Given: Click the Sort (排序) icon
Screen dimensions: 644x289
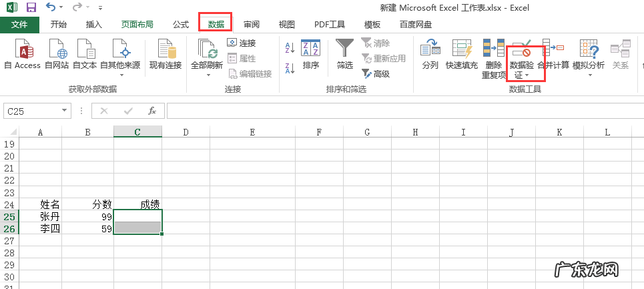Looking at the screenshot, I should point(310,52).
